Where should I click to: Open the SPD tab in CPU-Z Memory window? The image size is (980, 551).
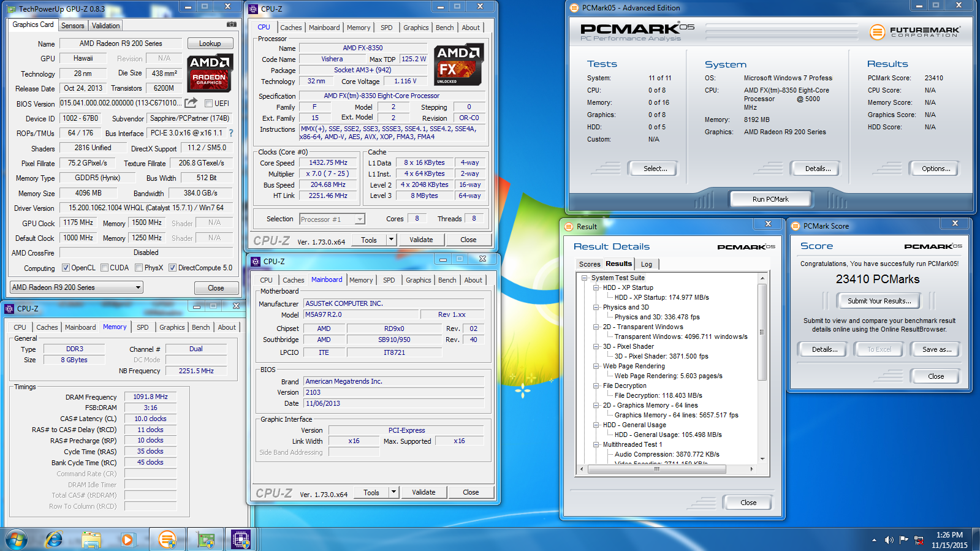143,327
